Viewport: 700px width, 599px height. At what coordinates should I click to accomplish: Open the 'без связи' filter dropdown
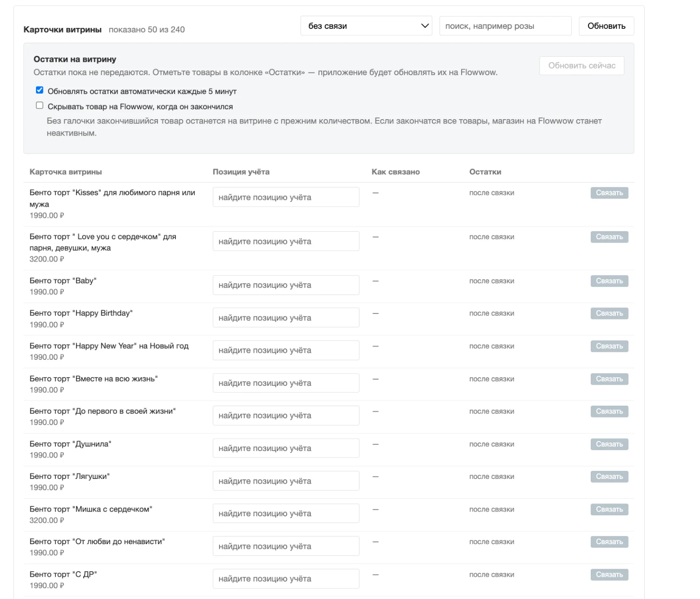point(366,26)
